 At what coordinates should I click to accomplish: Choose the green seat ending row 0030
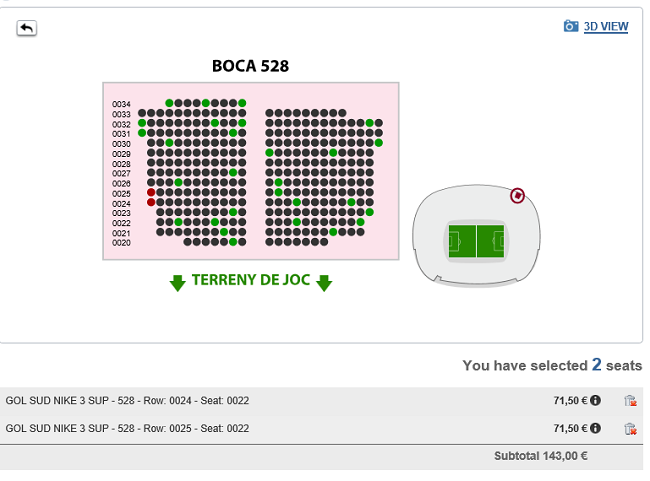[x=378, y=143]
